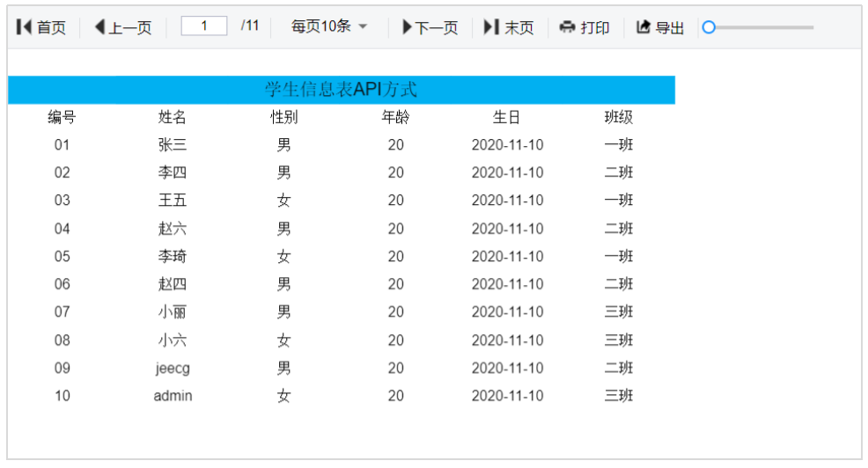Viewport: 868px width, 468px height.
Task: Print the report (打印)
Action: tap(585, 27)
